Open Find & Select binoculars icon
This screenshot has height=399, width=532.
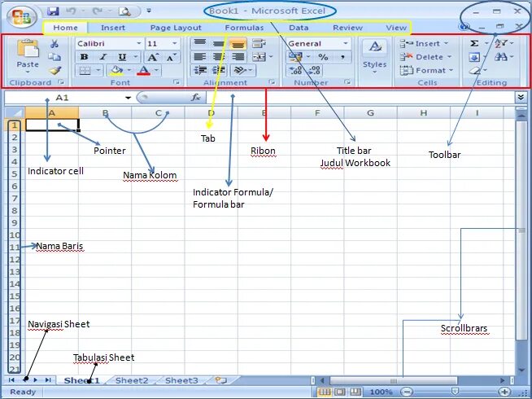(501, 57)
